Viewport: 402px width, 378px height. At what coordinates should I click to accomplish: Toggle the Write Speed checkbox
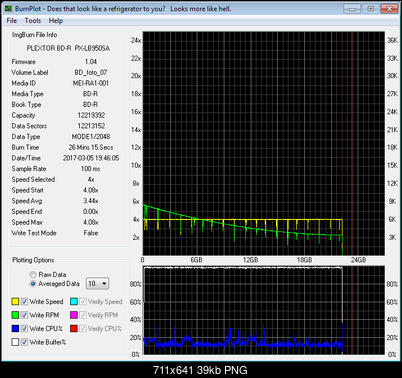(24, 302)
